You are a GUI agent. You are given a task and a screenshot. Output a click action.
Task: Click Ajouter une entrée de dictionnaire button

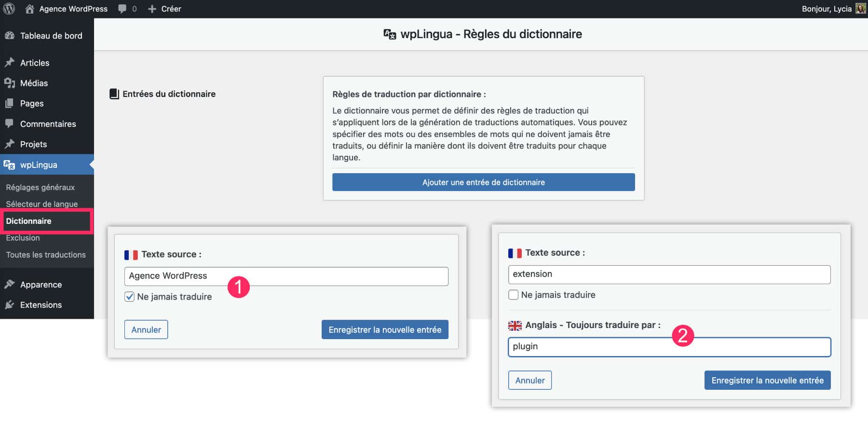point(484,182)
